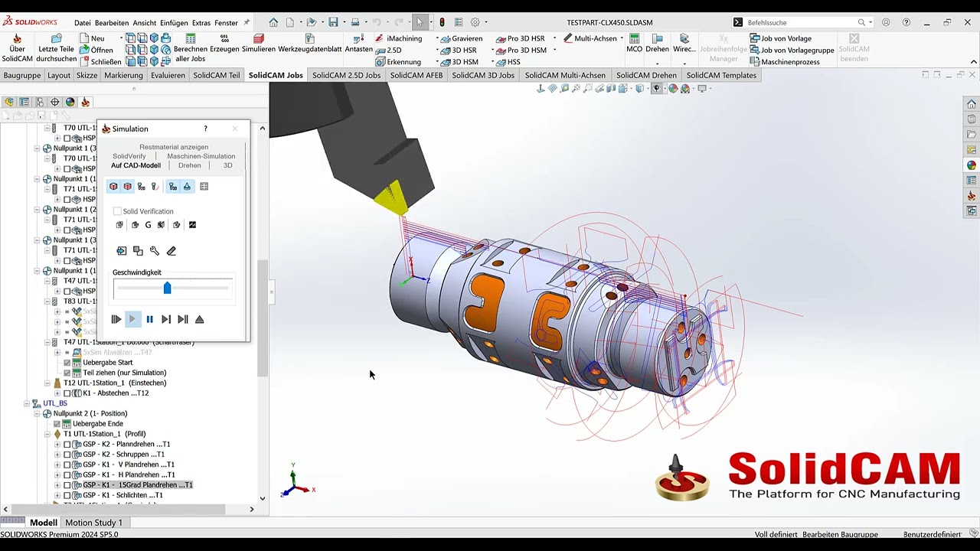Image resolution: width=980 pixels, height=551 pixels.
Task: Toggle checkbox for K1 - Abstechen ...T12
Action: click(x=67, y=393)
